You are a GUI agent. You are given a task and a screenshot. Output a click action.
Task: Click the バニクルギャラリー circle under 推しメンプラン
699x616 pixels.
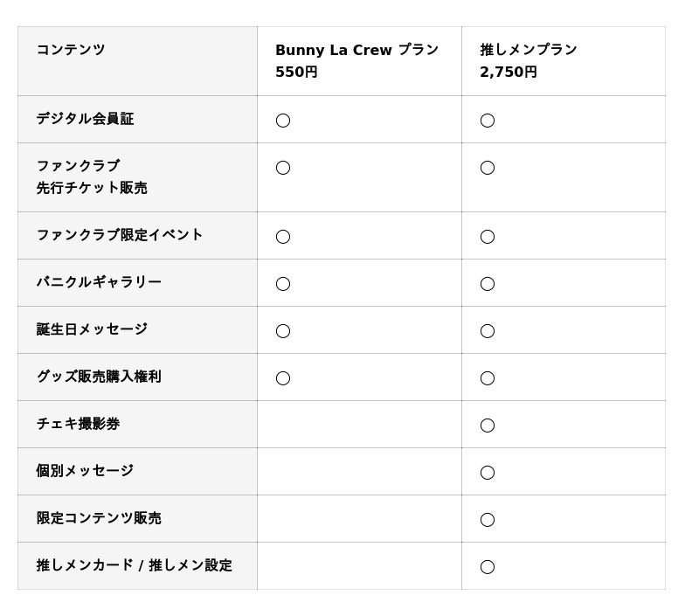(488, 284)
